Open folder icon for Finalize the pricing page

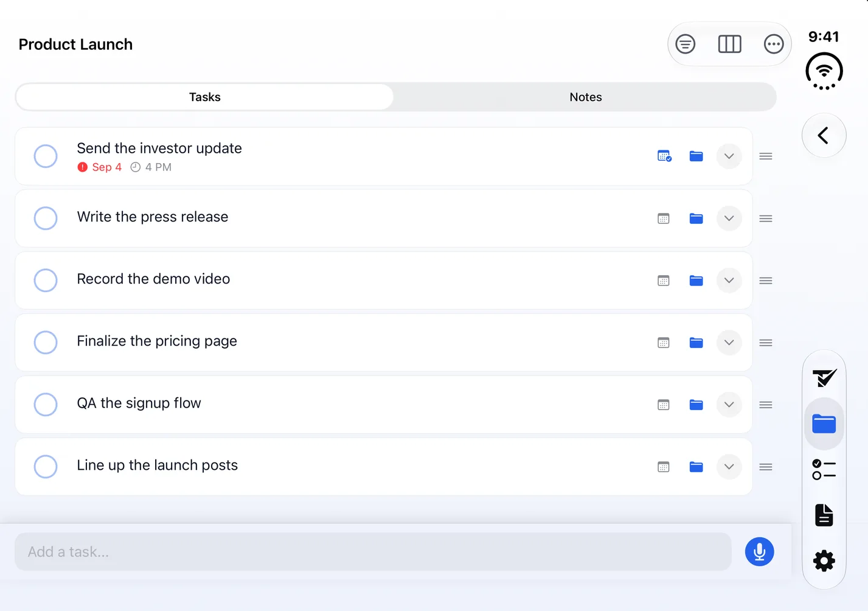(x=696, y=343)
